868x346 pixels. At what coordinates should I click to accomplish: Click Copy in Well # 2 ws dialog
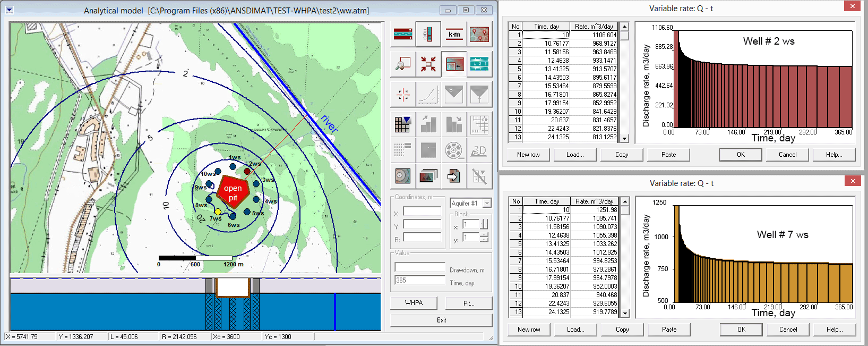click(622, 155)
